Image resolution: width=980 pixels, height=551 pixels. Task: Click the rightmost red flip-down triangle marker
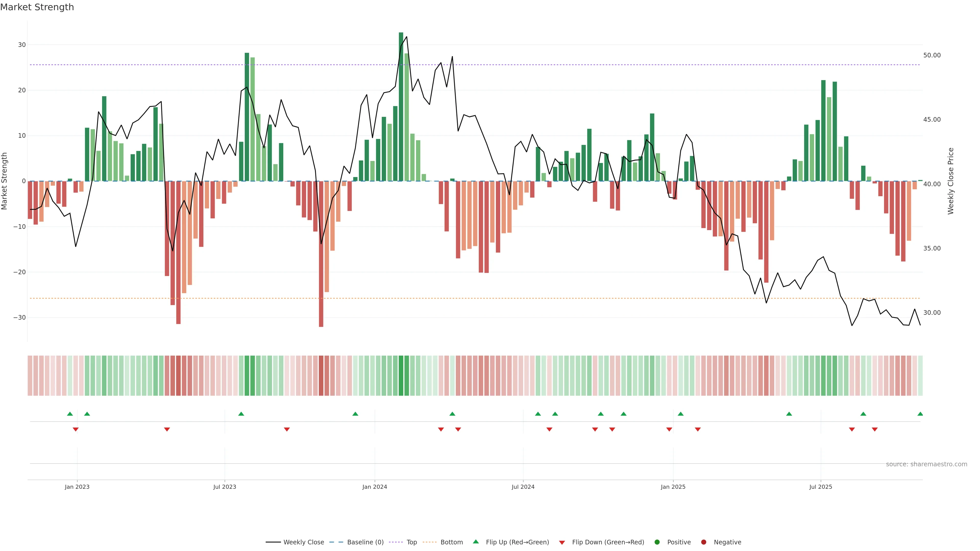[x=875, y=429]
